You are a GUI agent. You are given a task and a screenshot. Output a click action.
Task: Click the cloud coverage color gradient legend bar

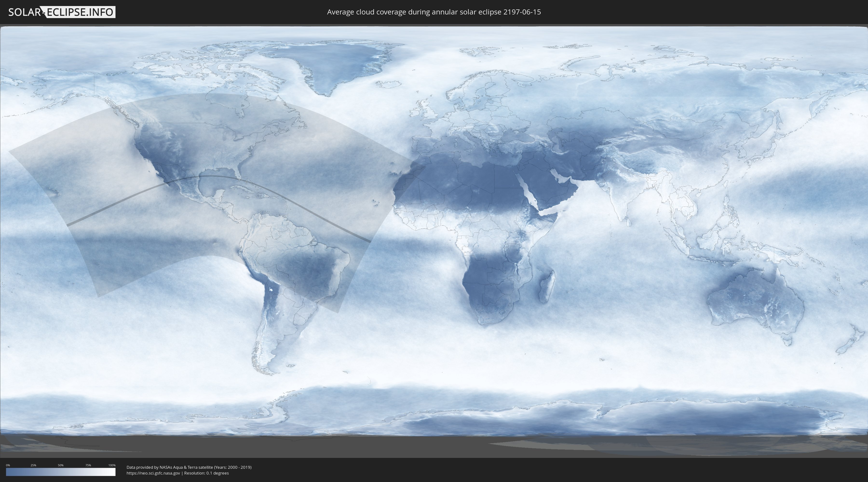[61, 472]
